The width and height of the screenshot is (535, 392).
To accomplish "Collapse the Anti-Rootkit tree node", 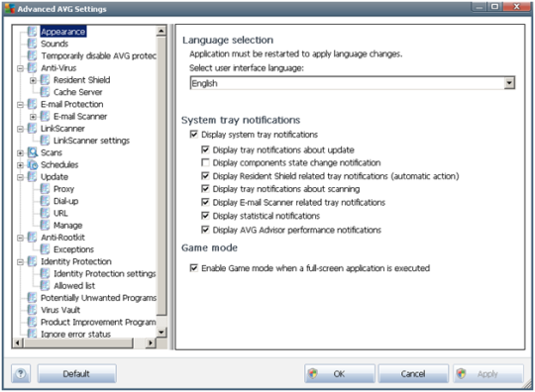I will pyautogui.click(x=20, y=238).
